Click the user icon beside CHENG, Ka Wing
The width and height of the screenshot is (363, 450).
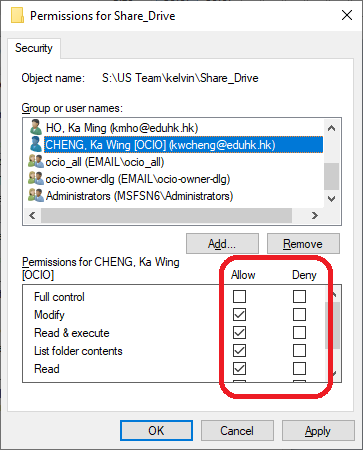pyautogui.click(x=35, y=144)
